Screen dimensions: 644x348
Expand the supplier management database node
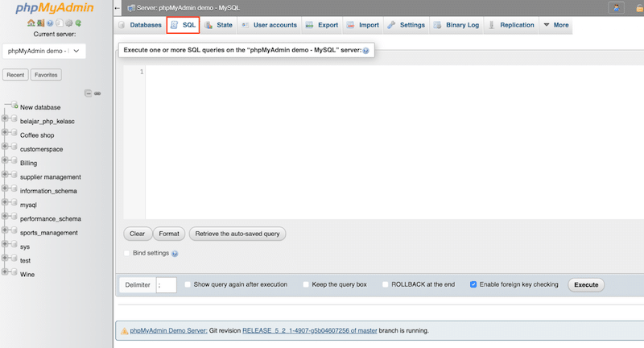tap(5, 175)
